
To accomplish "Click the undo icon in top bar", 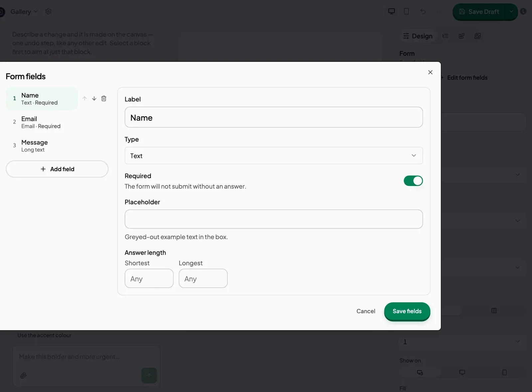I will (423, 11).
